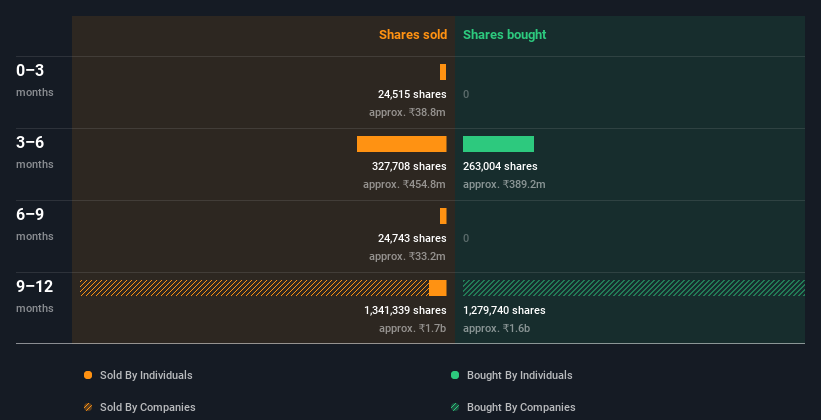Image resolution: width=821 pixels, height=420 pixels.
Task: Click the 9–12 months hatched orange companies bar
Action: [x=254, y=288]
